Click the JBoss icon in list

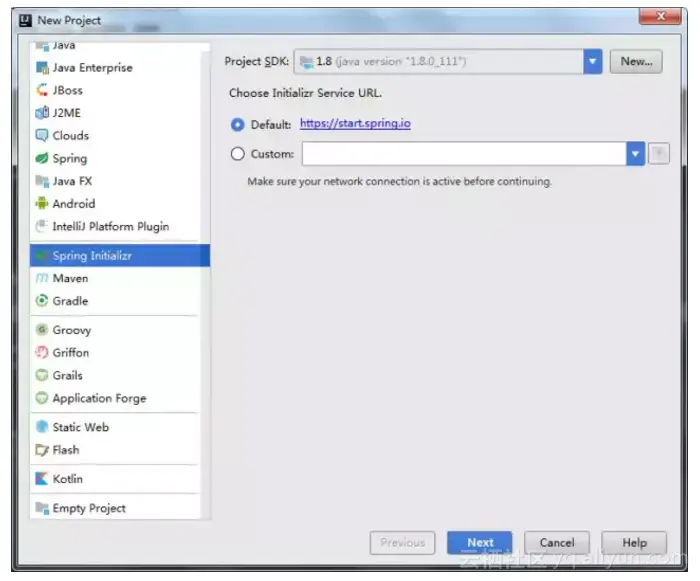coord(42,90)
